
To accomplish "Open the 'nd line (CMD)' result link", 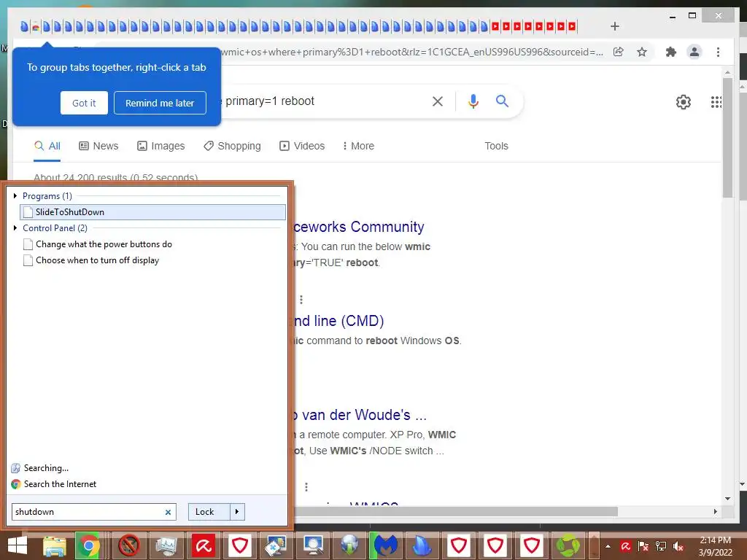I will click(x=338, y=321).
